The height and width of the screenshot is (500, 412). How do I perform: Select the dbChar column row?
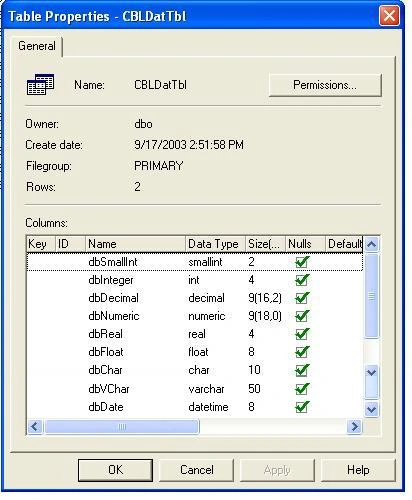[195, 370]
